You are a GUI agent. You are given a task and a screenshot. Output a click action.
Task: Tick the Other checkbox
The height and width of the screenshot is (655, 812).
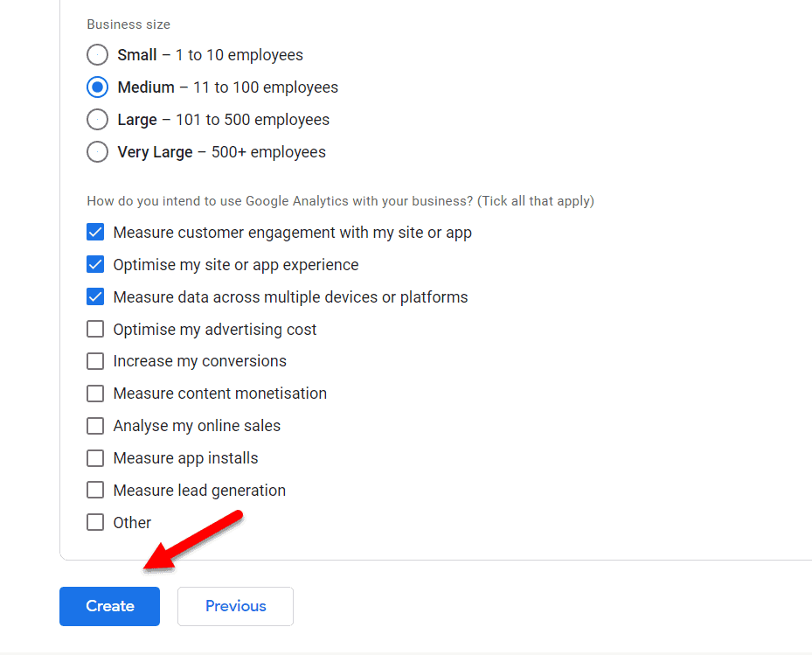pos(95,522)
